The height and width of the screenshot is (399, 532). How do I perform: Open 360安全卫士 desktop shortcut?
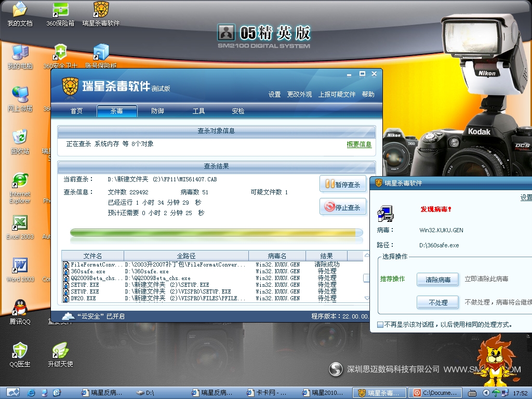(x=60, y=57)
